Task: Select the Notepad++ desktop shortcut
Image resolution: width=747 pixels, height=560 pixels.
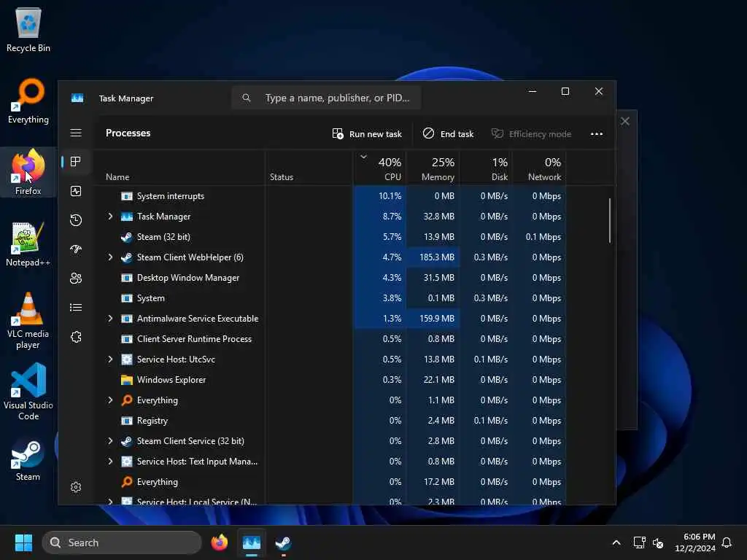Action: (x=28, y=244)
